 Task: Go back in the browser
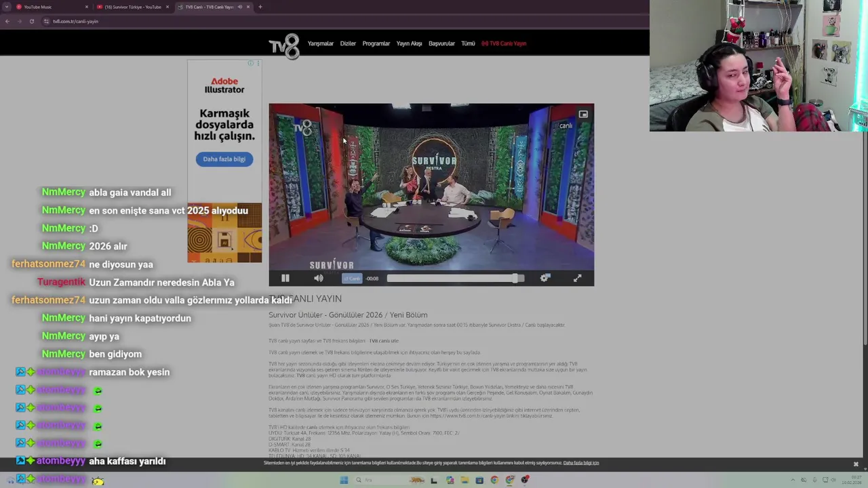pyautogui.click(x=7, y=21)
